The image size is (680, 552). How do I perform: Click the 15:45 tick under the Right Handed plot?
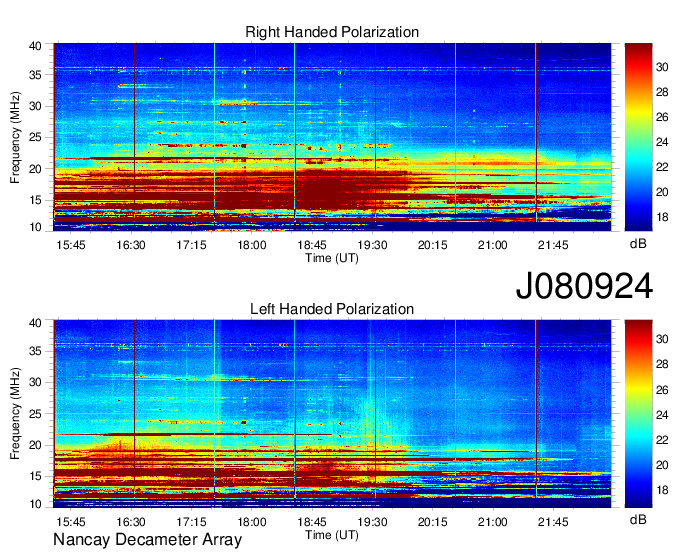[x=71, y=245]
